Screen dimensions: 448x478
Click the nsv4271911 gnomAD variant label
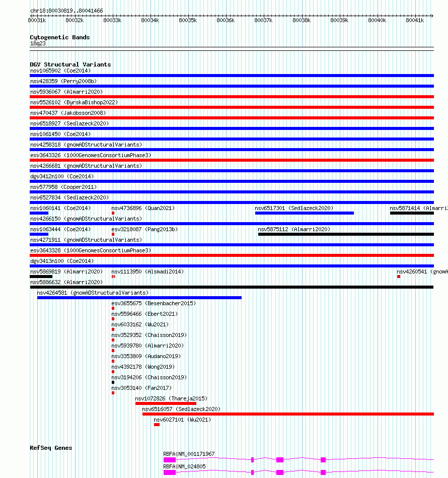86,240
